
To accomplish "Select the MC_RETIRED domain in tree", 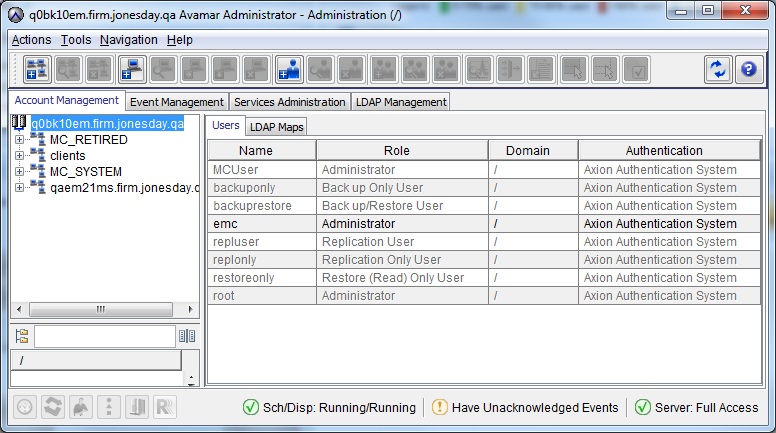I will point(89,140).
